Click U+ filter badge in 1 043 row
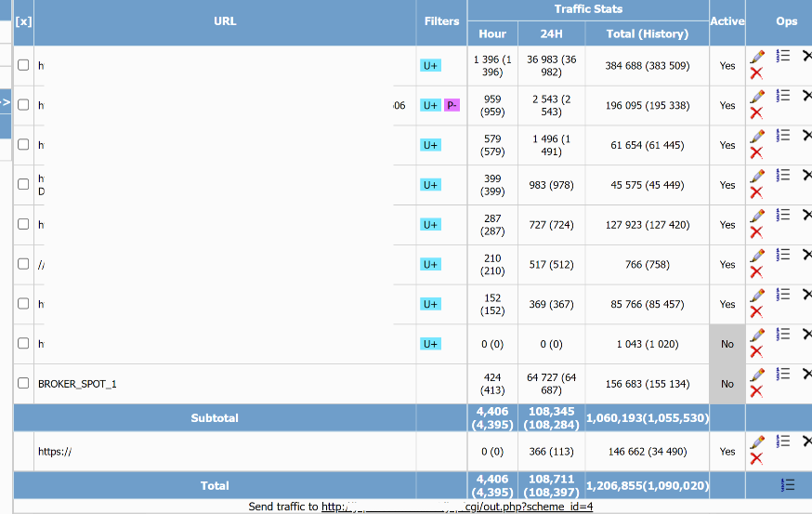The image size is (812, 514). click(430, 344)
